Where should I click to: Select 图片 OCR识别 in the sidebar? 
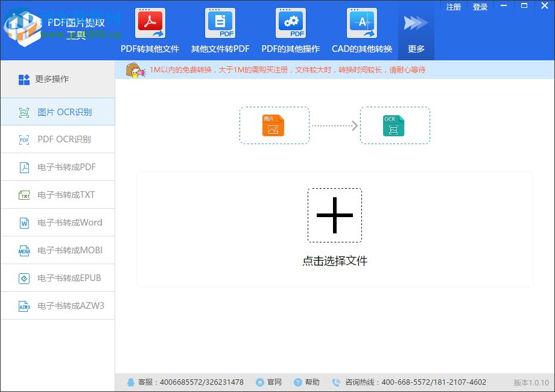[x=57, y=112]
